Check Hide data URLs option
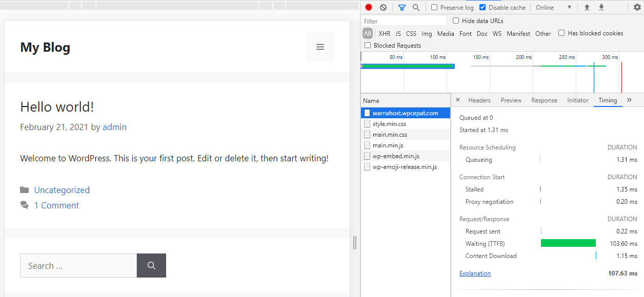Viewport: 644px width, 297px height. [x=456, y=21]
